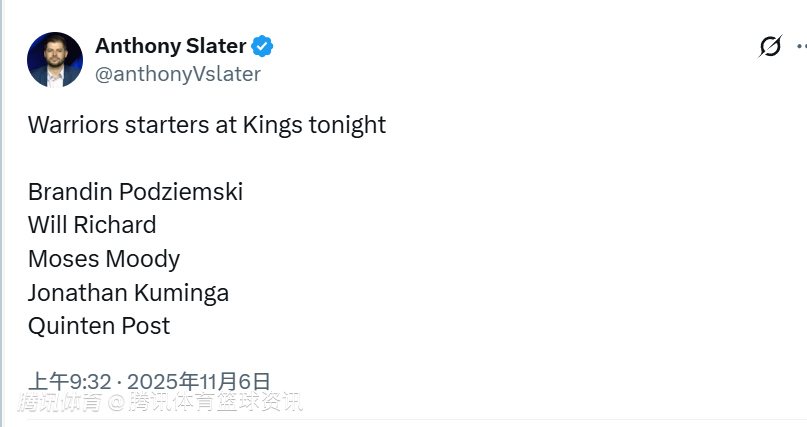Click the Quinten Post line
807x427 pixels.
(x=99, y=326)
